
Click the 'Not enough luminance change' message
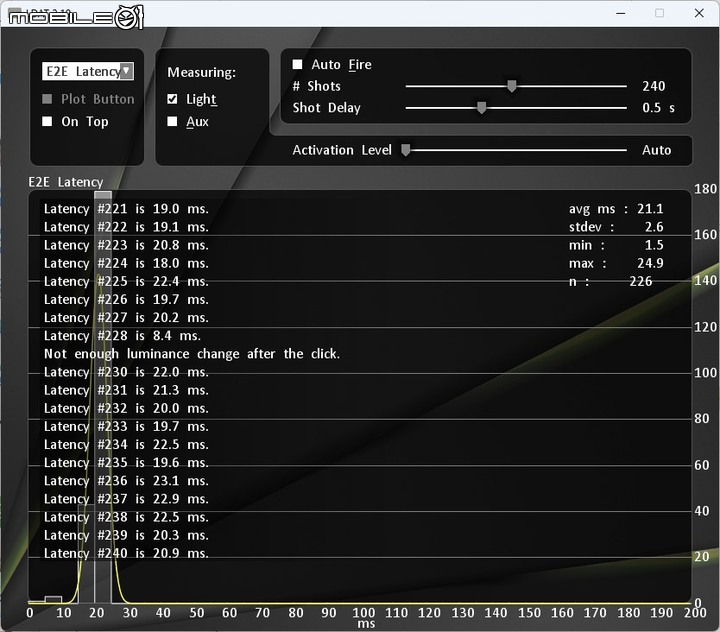click(192, 354)
